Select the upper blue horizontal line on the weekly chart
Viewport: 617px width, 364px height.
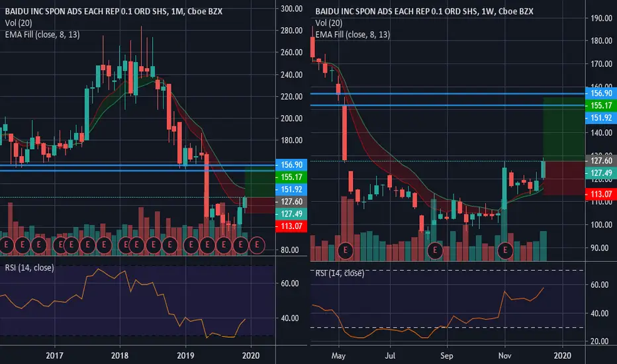click(448, 94)
